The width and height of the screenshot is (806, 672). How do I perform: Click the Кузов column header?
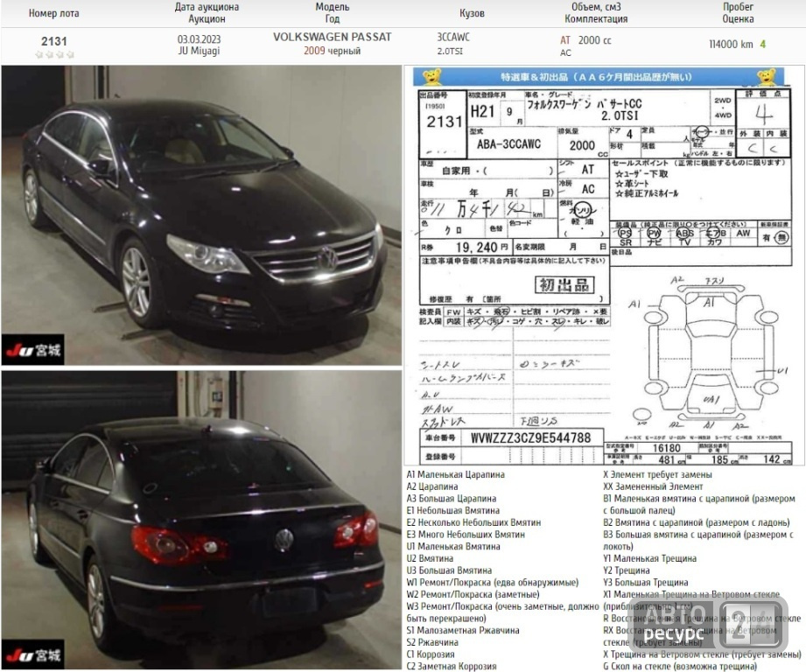(472, 13)
